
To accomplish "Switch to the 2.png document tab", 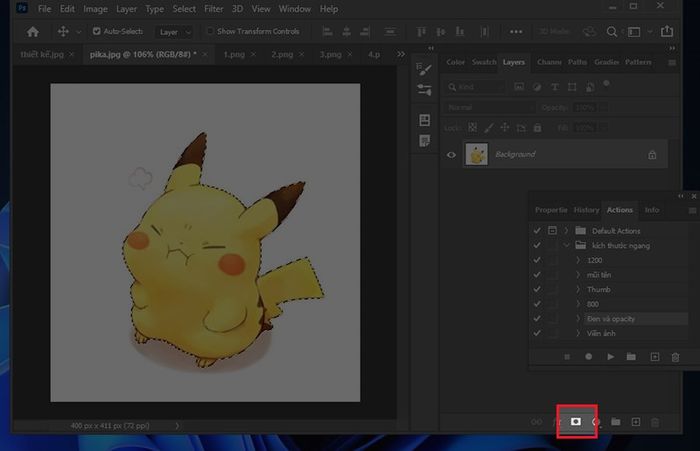I will pos(282,54).
